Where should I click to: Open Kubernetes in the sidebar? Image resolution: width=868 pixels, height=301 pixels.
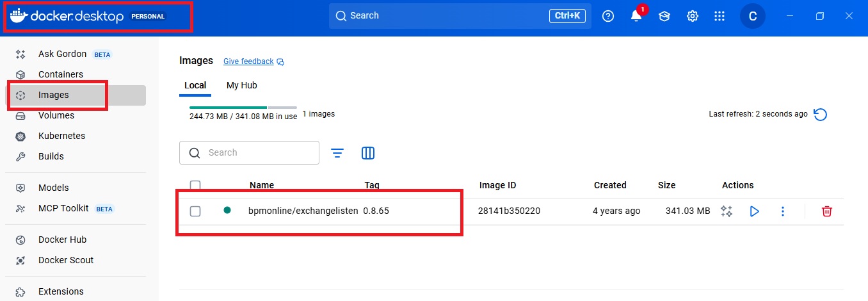pos(76,136)
